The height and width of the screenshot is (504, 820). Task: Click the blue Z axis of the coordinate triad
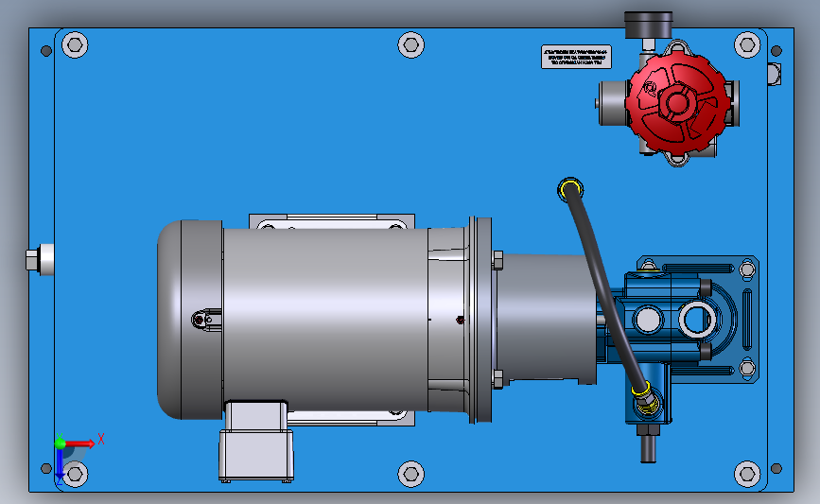[x=60, y=463]
